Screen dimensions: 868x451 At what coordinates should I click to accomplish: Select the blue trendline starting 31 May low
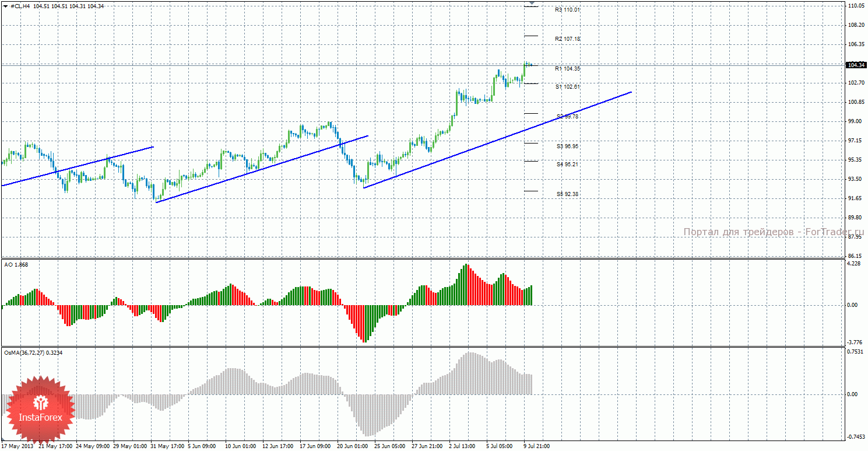(262, 169)
